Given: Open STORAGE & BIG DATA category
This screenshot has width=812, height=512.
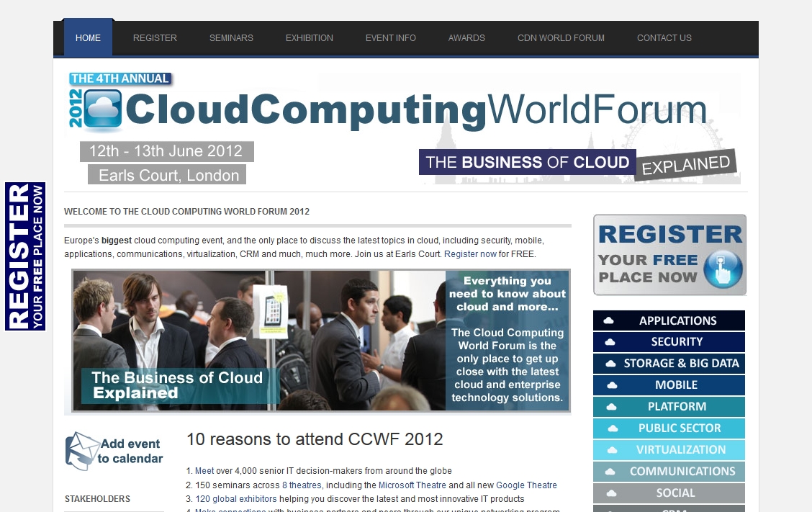Looking at the screenshot, I should [669, 363].
